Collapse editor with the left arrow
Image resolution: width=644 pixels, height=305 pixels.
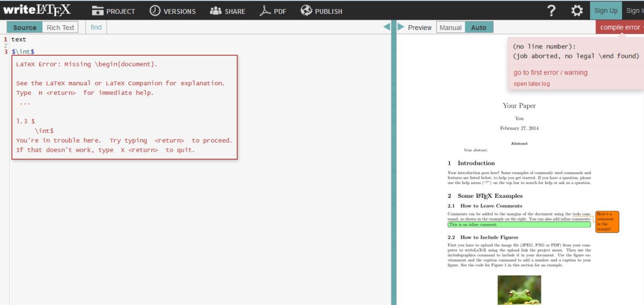tap(386, 27)
